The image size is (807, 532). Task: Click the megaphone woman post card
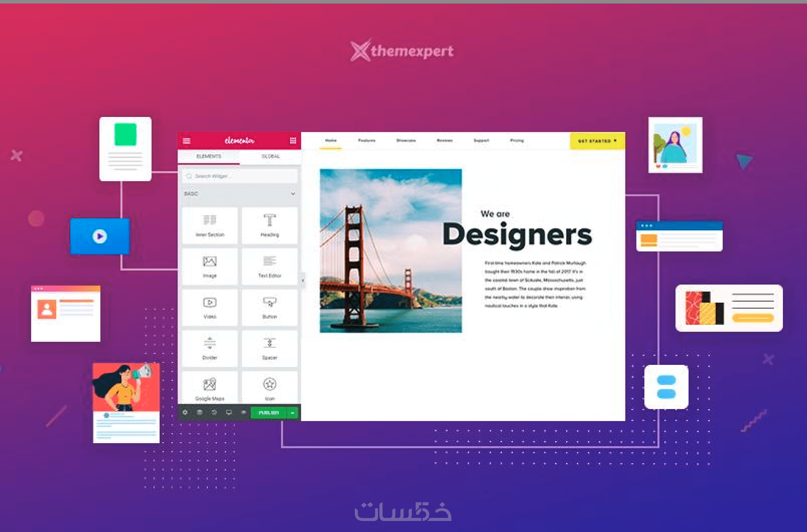coord(126,403)
